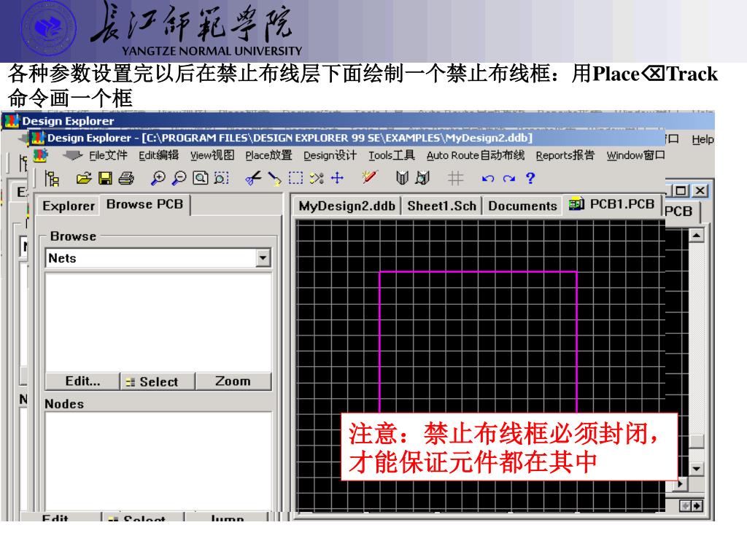Zoom in with the plus magnifier icon
Image resolution: width=747 pixels, height=560 pixels.
(158, 179)
